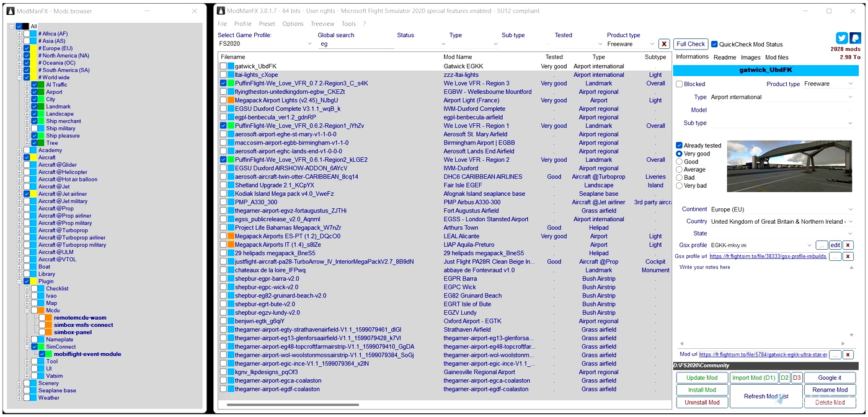Image resolution: width=868 pixels, height=417 pixels.
Task: Open the State dropdown
Action: click(x=782, y=234)
